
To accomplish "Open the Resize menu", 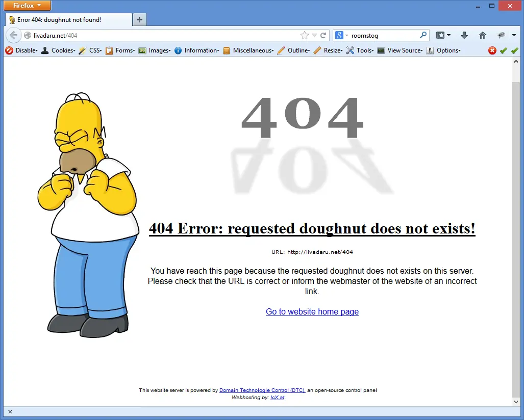I will (329, 50).
